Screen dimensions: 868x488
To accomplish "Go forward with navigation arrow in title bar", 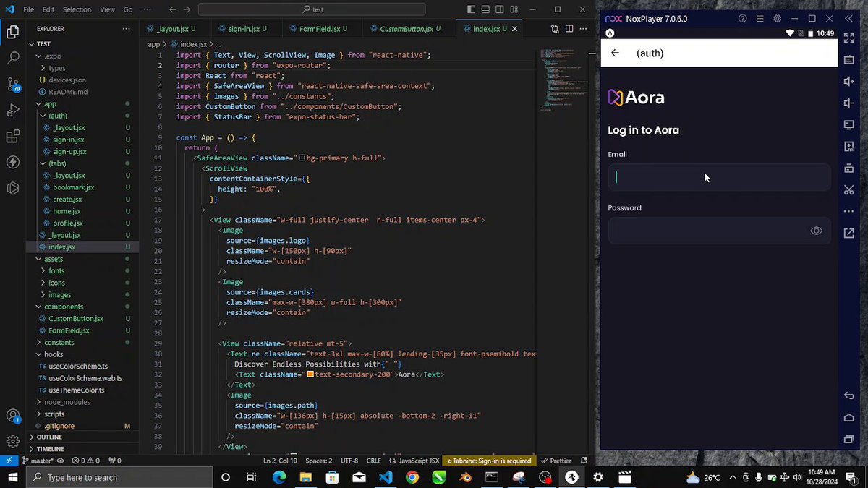I will pyautogui.click(x=188, y=9).
